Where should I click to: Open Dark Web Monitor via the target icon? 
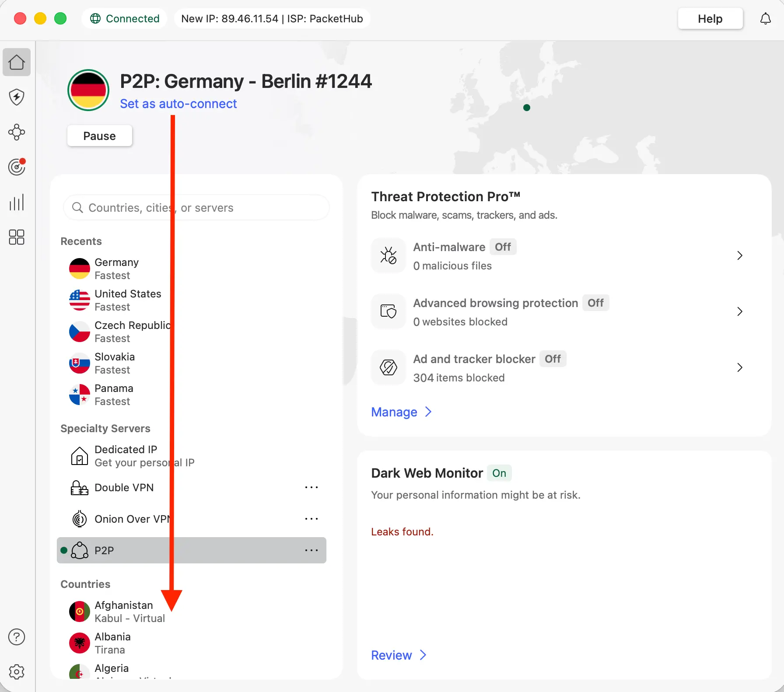click(16, 167)
